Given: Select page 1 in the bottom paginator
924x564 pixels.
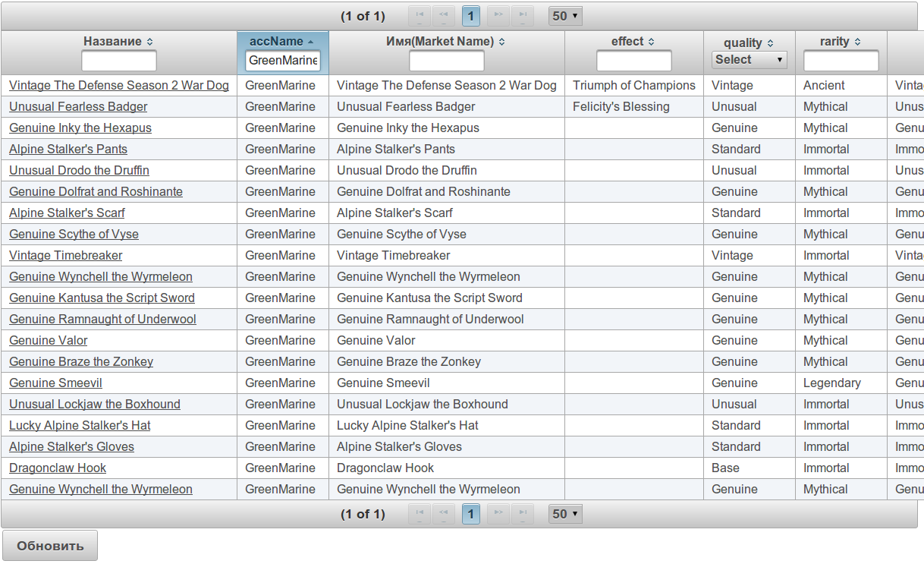Looking at the screenshot, I should pyautogui.click(x=471, y=514).
